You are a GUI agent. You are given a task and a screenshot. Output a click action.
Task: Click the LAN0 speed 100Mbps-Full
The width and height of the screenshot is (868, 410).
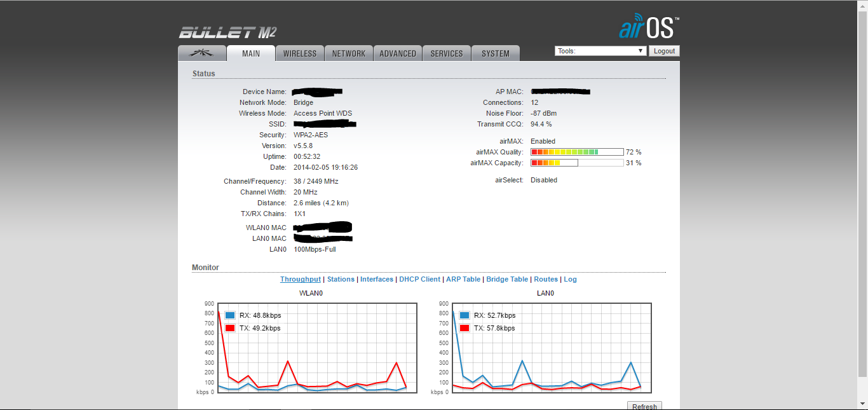[x=315, y=249]
